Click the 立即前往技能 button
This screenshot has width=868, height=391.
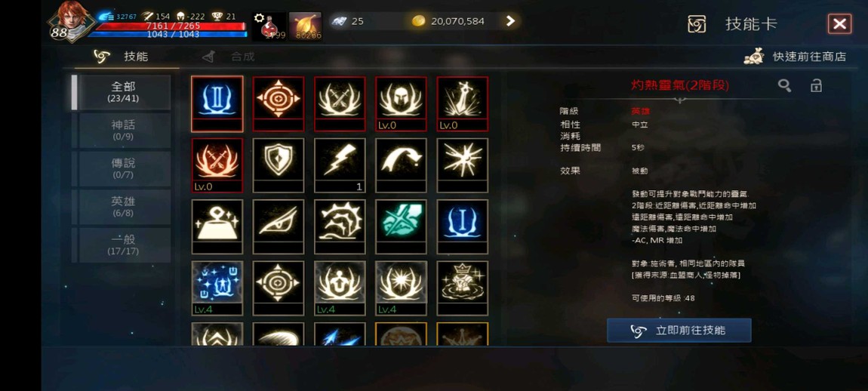(679, 331)
